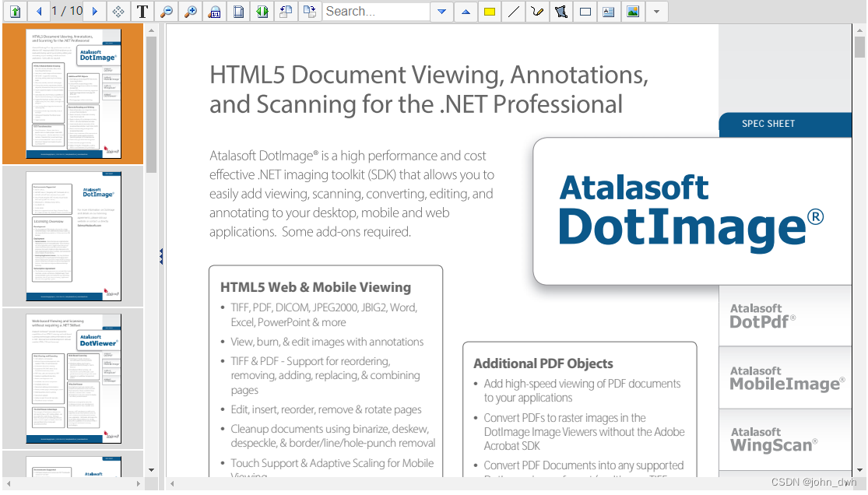Activate the Text selection tool
Image resolution: width=868 pixels, height=495 pixels.
142,11
